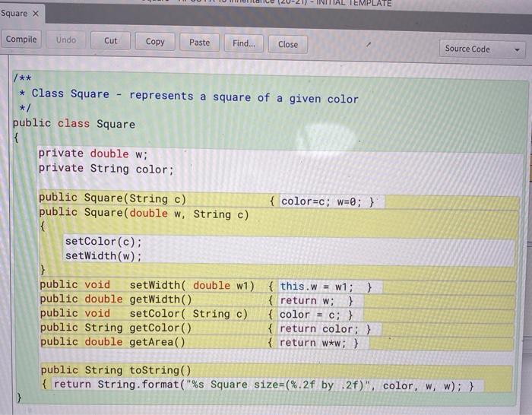Screen dimensions: 532x415
Task: Click the 'private double w;' line
Action: tap(93, 154)
